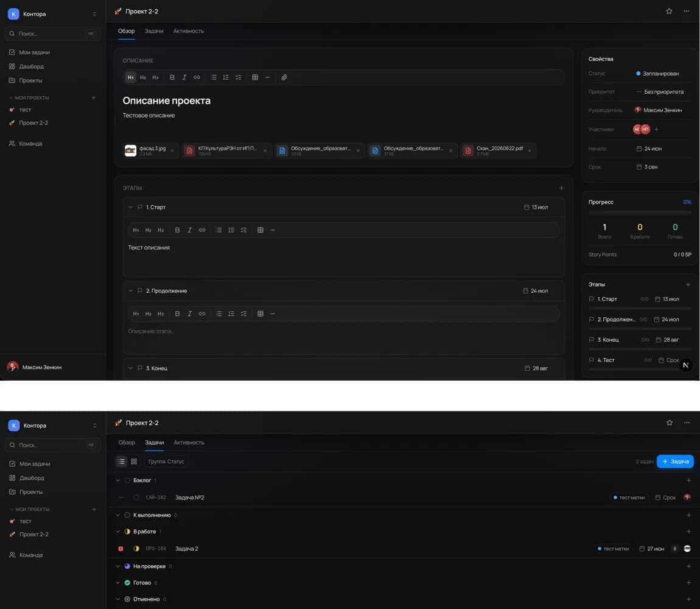
Task: Remove фасад 3.jpg attachment
Action: [x=172, y=150]
